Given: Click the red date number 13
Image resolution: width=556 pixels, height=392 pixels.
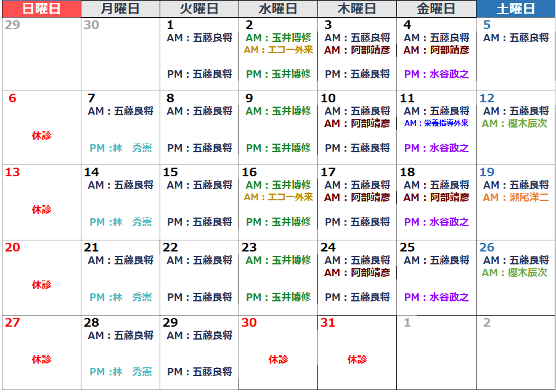Looking at the screenshot, I should pos(12,172).
